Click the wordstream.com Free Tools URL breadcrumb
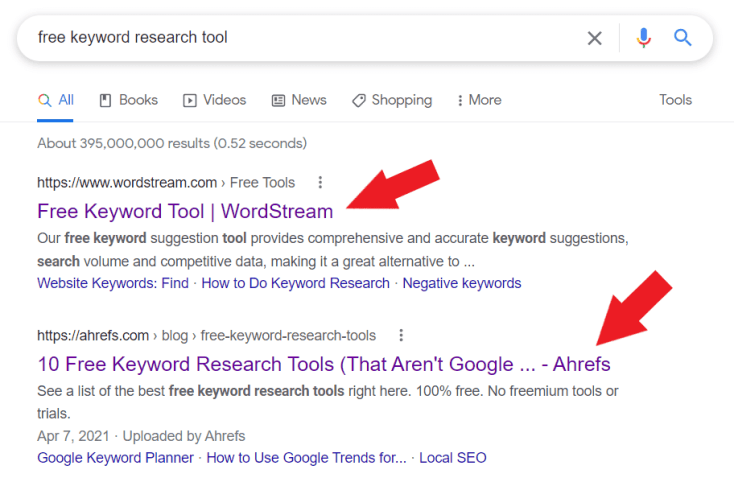This screenshot has height=482, width=734. 166,183
